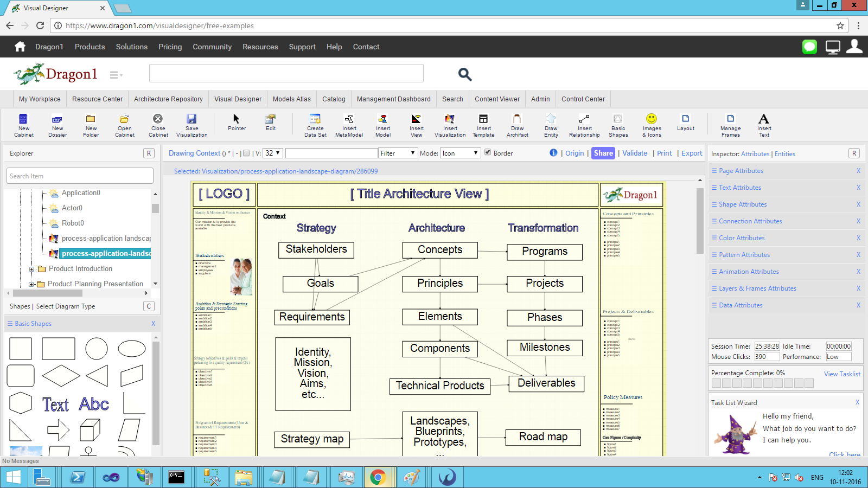The image size is (868, 488).
Task: Open the Management Dashboard tab
Action: pyautogui.click(x=393, y=99)
